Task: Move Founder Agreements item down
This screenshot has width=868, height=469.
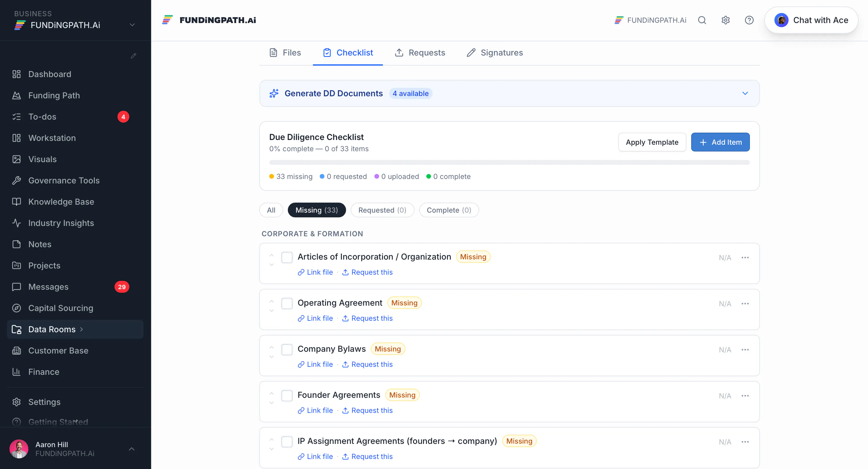Action: click(x=272, y=403)
